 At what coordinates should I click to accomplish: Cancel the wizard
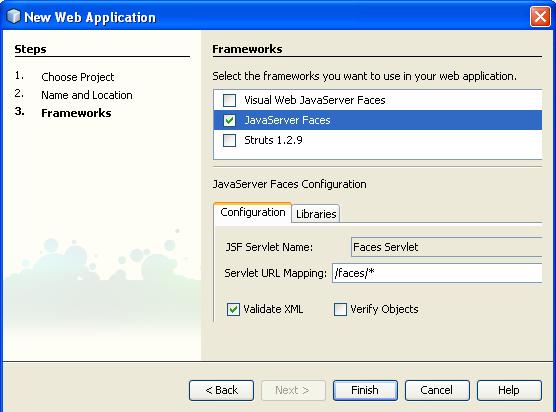click(437, 390)
